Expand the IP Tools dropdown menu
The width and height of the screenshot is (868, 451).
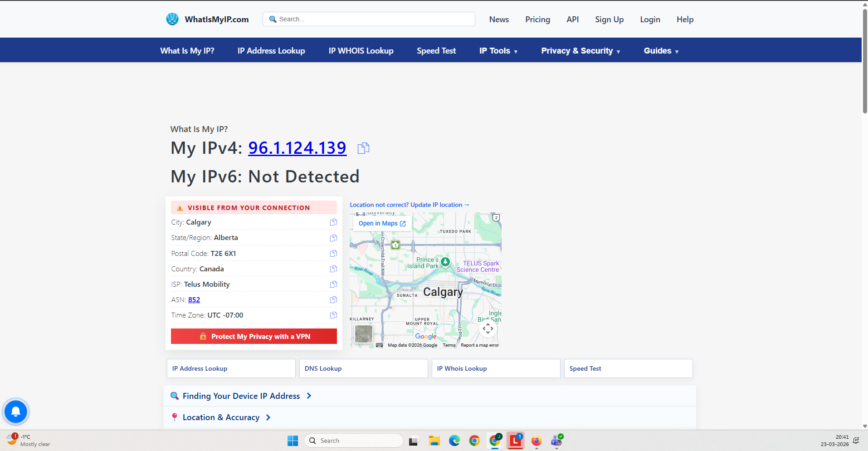coord(498,51)
